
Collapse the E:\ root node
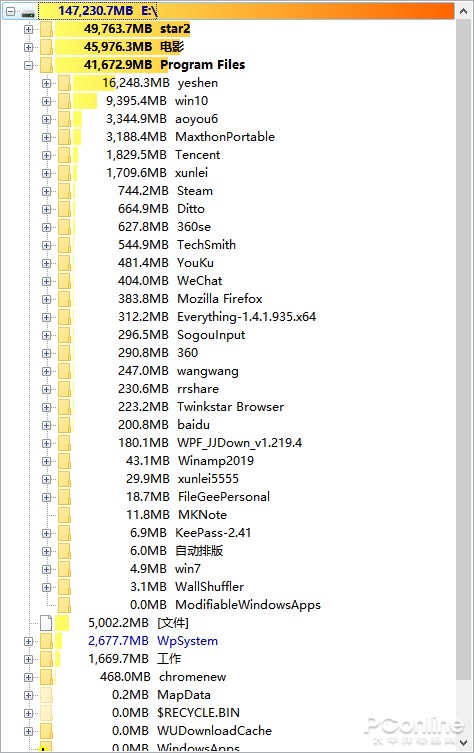pos(10,12)
